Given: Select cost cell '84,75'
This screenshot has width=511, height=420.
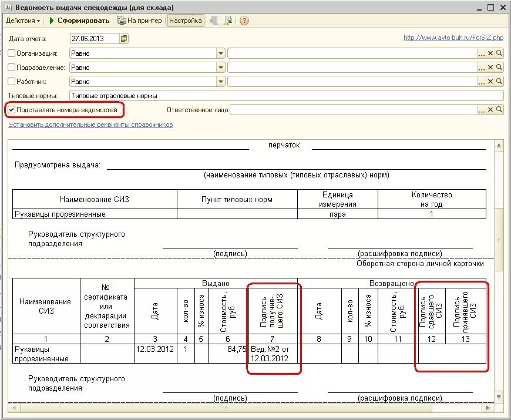Looking at the screenshot, I should [228, 354].
